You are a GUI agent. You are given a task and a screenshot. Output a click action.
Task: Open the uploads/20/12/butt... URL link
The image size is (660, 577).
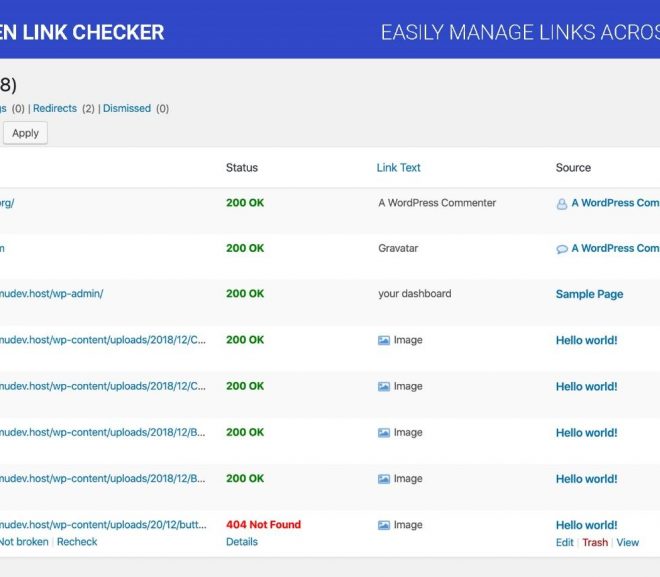pyautogui.click(x=103, y=525)
